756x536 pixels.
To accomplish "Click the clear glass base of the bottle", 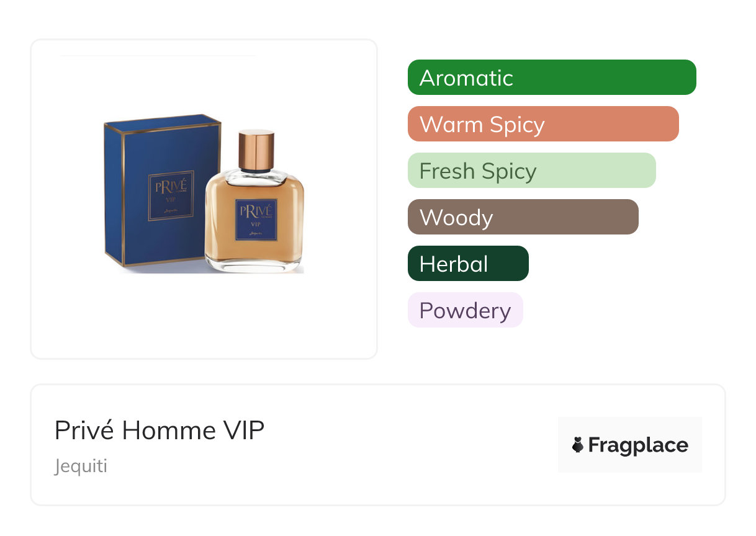I will pos(254,266).
